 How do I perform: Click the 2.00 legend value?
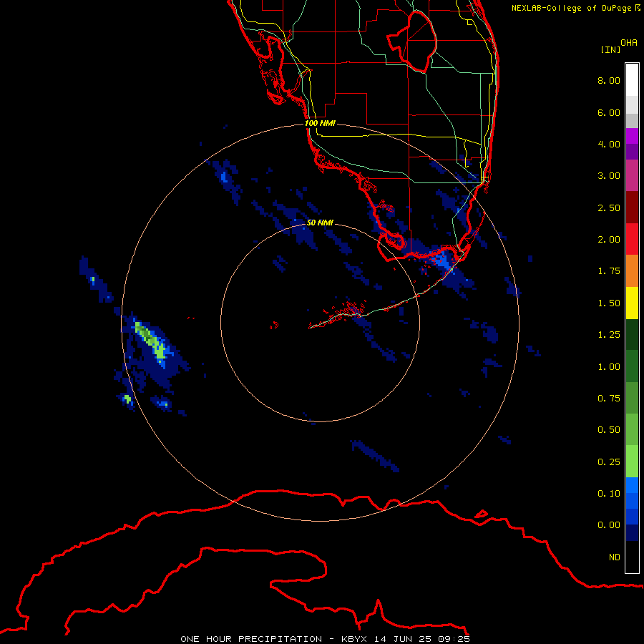pyautogui.click(x=609, y=240)
